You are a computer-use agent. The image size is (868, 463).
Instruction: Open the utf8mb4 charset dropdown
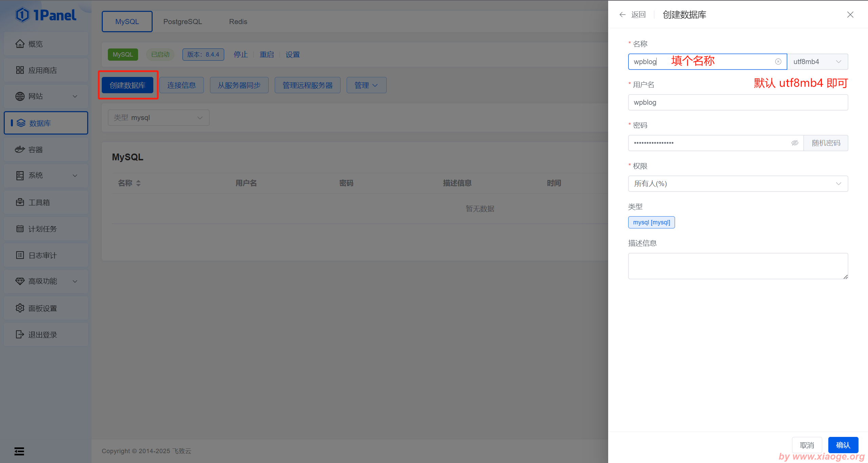click(x=817, y=62)
